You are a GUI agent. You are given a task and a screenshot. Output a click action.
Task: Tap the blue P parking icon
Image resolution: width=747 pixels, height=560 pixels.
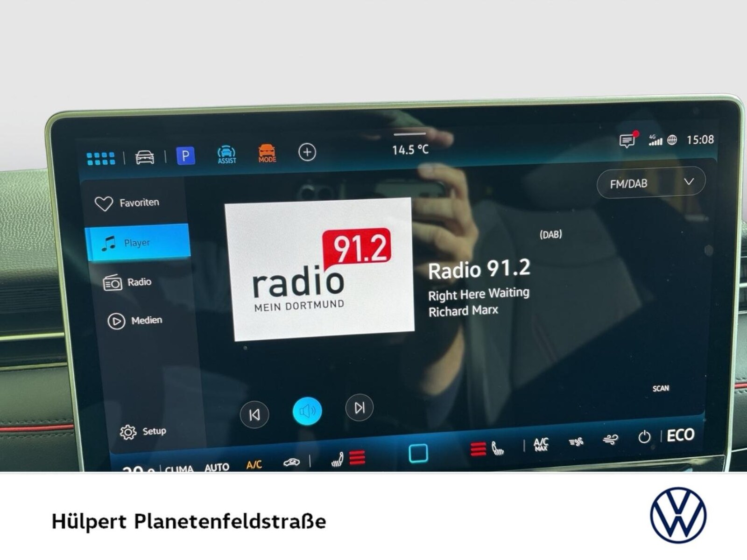185,155
